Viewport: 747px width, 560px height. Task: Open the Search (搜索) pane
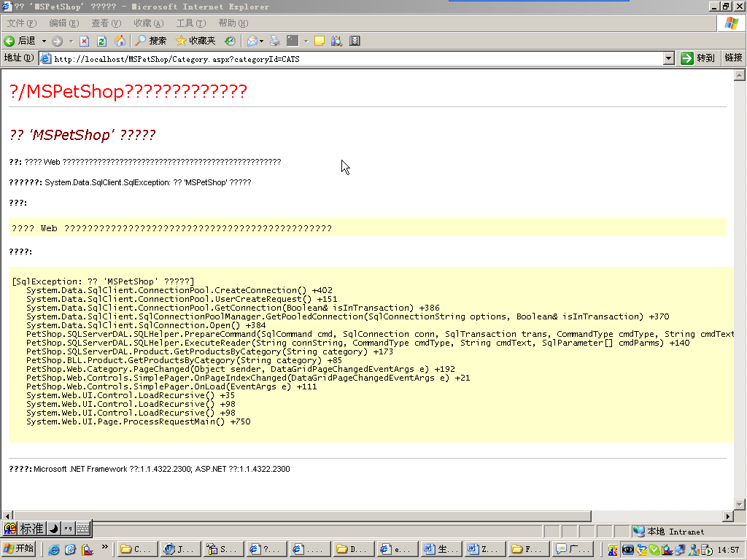(150, 41)
